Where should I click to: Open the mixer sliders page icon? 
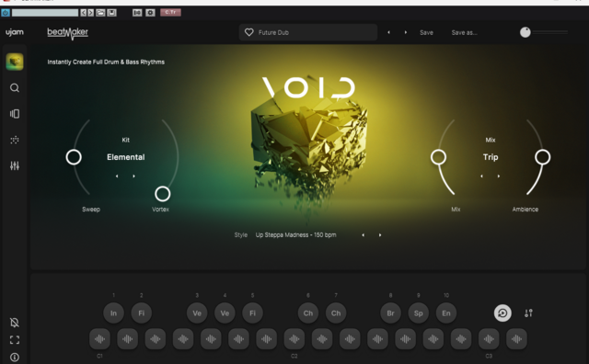click(15, 165)
